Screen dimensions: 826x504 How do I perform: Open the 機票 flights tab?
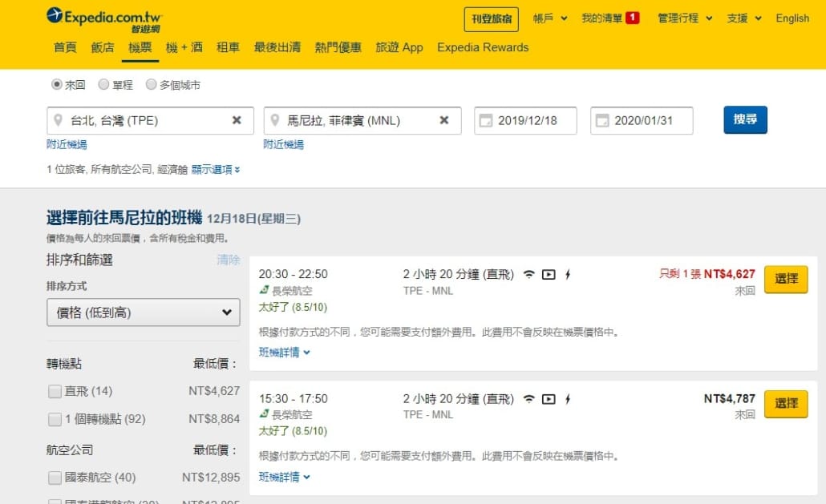tap(140, 47)
